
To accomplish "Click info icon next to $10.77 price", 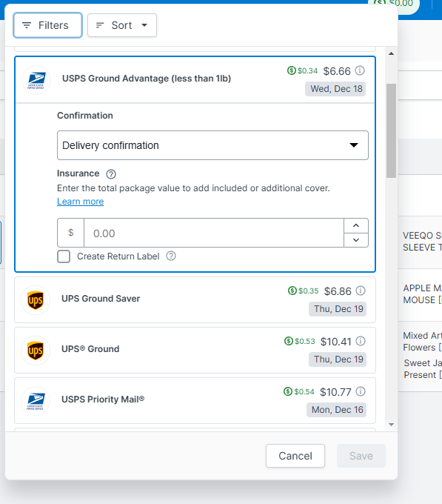I will (x=361, y=391).
